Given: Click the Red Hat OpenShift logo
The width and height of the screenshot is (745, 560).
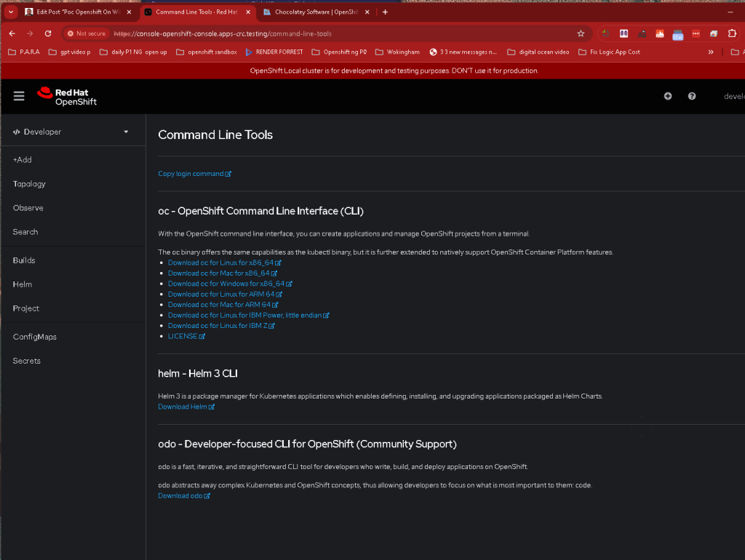Looking at the screenshot, I should [x=67, y=97].
